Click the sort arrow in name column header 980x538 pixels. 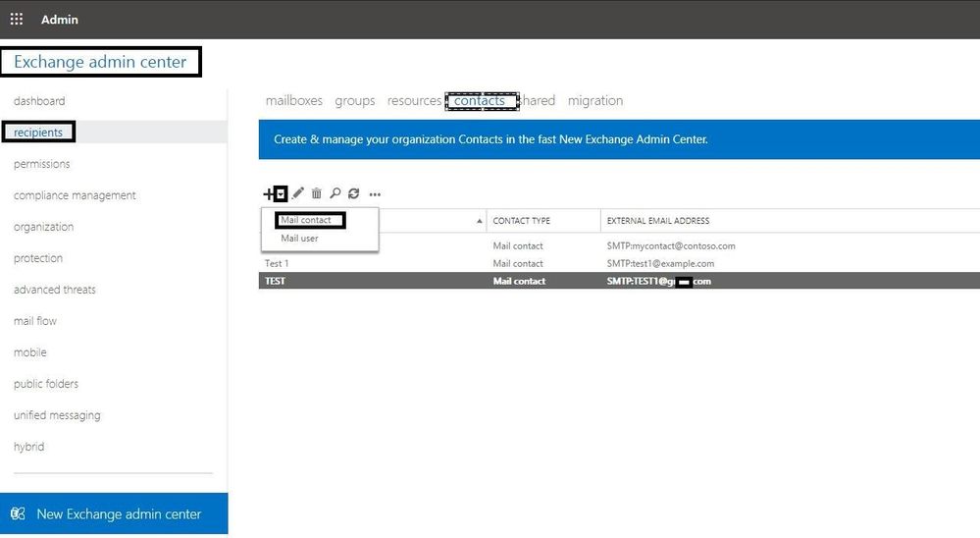pyautogui.click(x=480, y=221)
